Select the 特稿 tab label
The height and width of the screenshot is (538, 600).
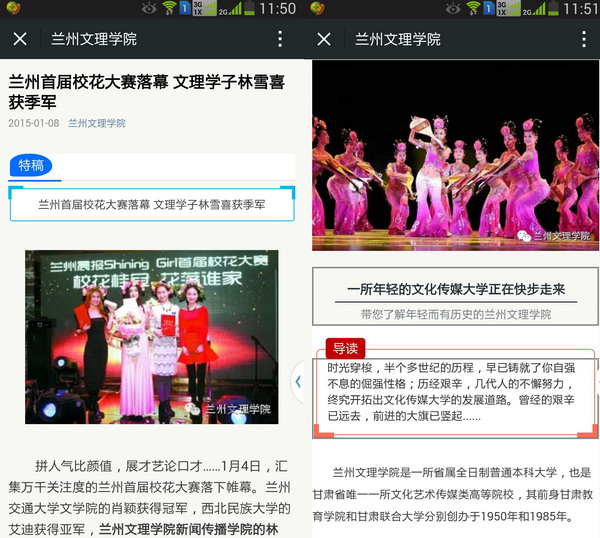click(31, 166)
